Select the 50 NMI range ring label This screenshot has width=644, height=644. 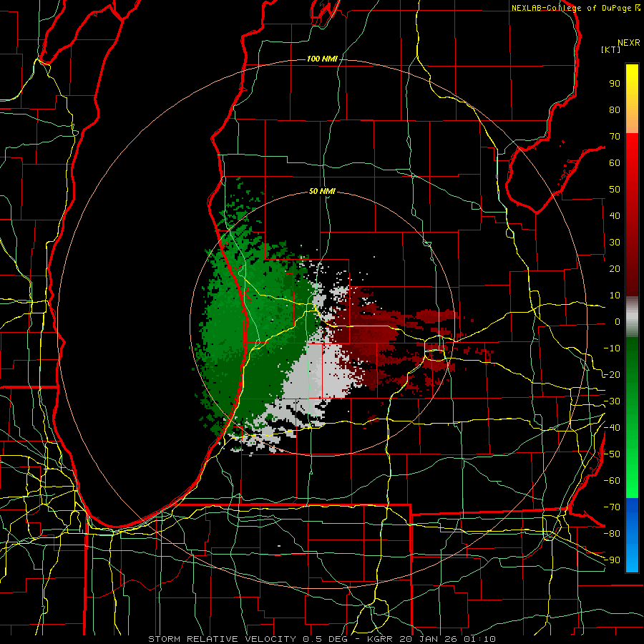point(322,191)
